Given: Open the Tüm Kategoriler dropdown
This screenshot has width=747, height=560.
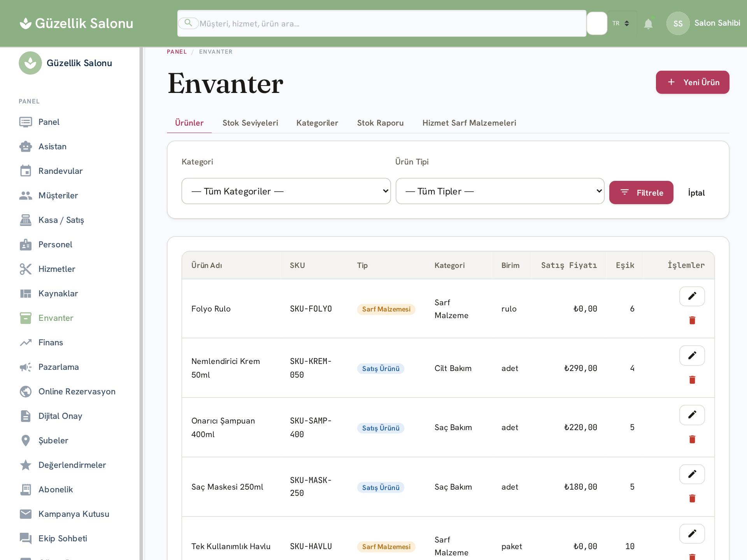Looking at the screenshot, I should click(286, 191).
